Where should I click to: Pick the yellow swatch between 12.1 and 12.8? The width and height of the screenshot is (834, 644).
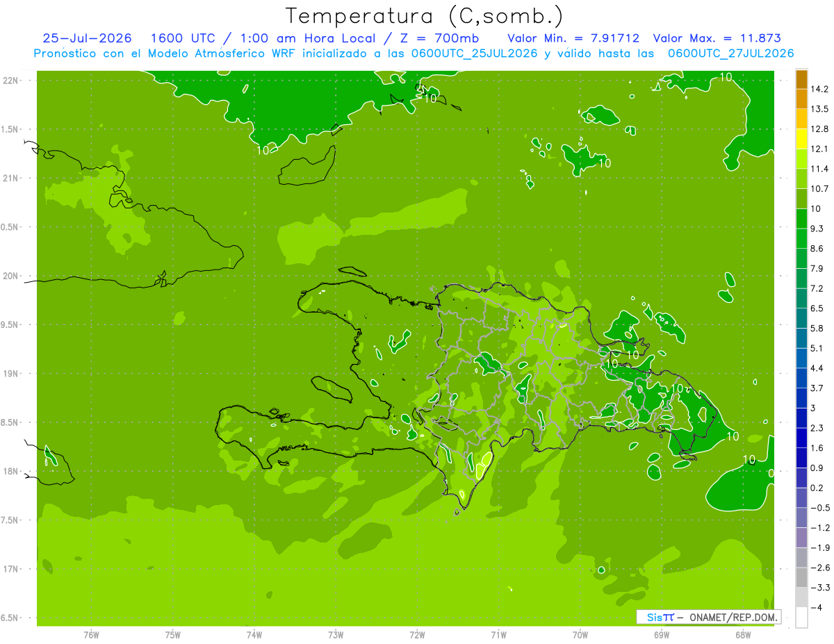(x=801, y=139)
